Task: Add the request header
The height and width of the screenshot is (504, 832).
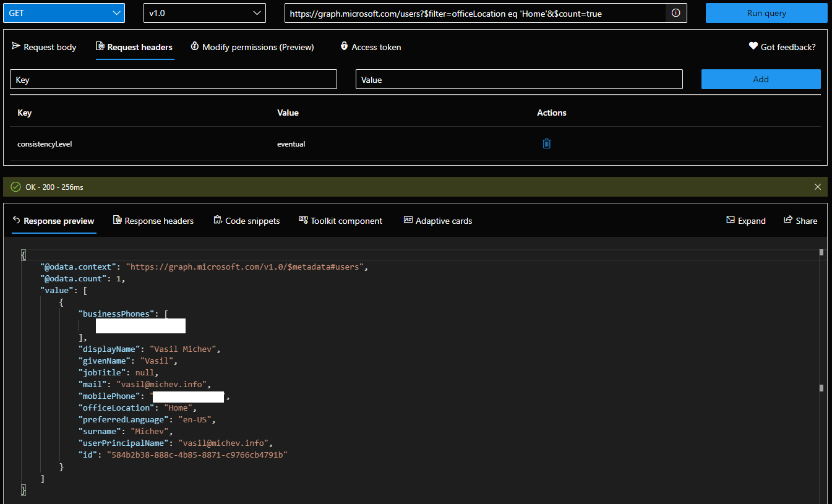Action: 761,79
